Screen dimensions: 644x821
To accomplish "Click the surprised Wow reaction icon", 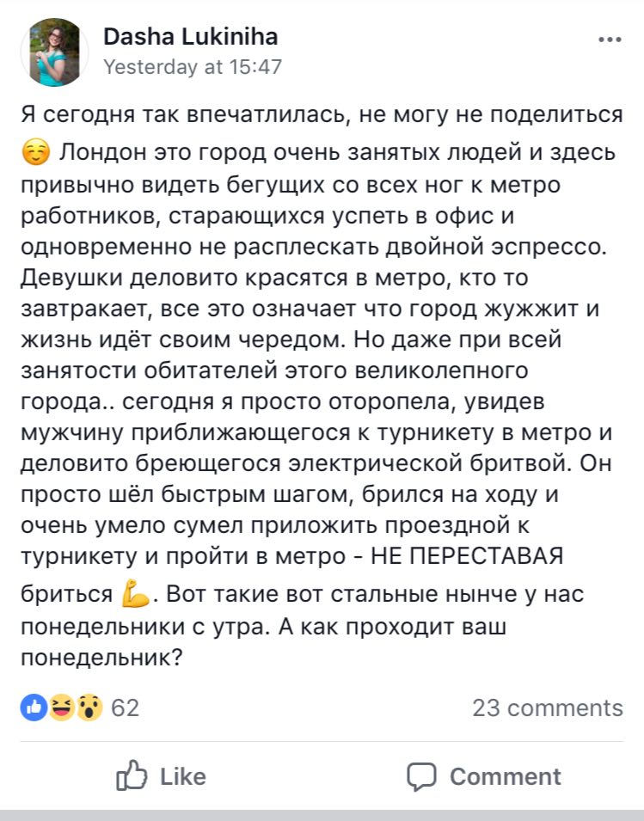I will click(x=88, y=708).
